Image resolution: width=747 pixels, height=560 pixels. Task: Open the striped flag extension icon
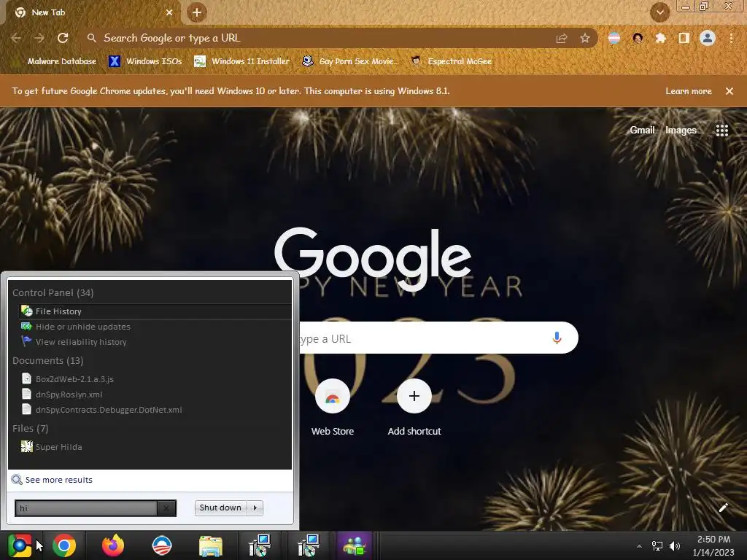pyautogui.click(x=614, y=38)
